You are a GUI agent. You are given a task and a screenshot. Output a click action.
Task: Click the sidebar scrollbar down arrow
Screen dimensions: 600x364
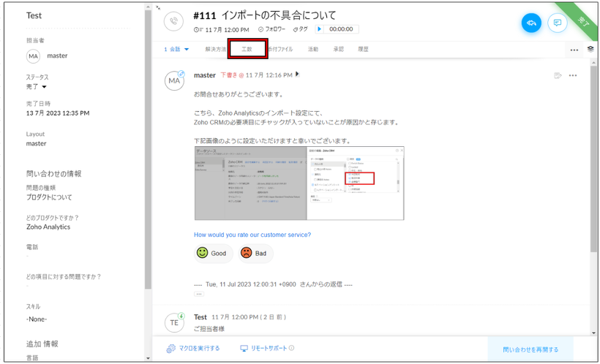(148, 358)
